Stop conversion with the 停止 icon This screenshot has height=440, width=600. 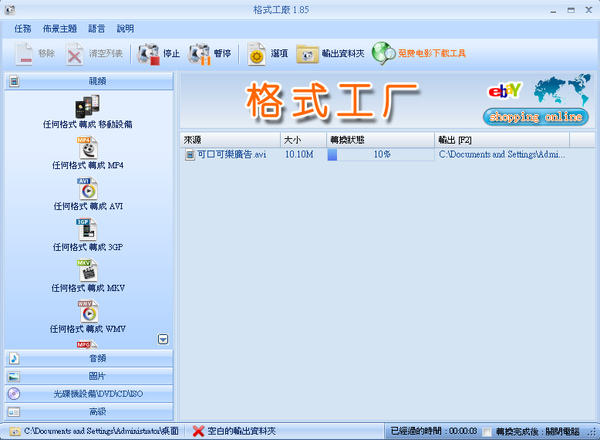(148, 54)
